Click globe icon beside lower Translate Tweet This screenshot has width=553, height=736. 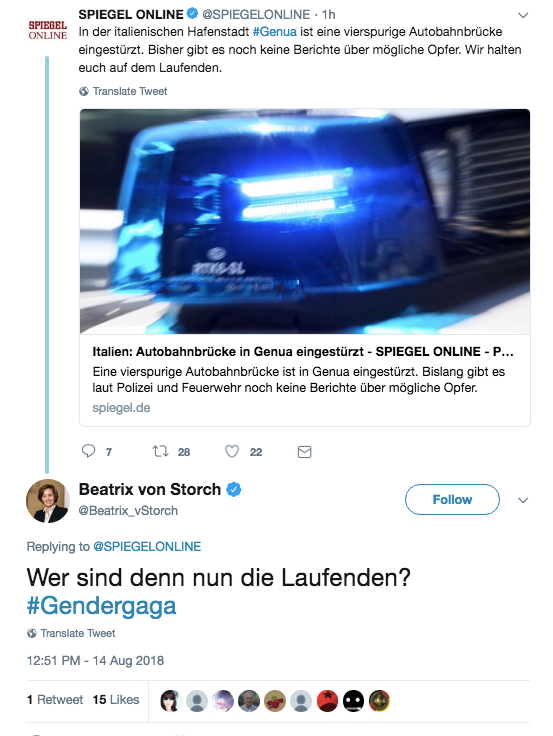pos(32,633)
